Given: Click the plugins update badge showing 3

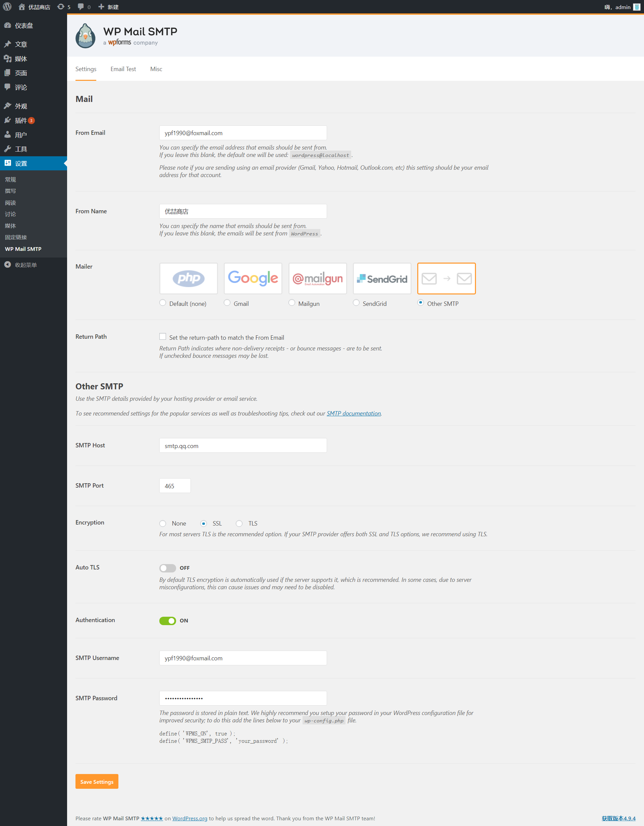Looking at the screenshot, I should tap(32, 120).
